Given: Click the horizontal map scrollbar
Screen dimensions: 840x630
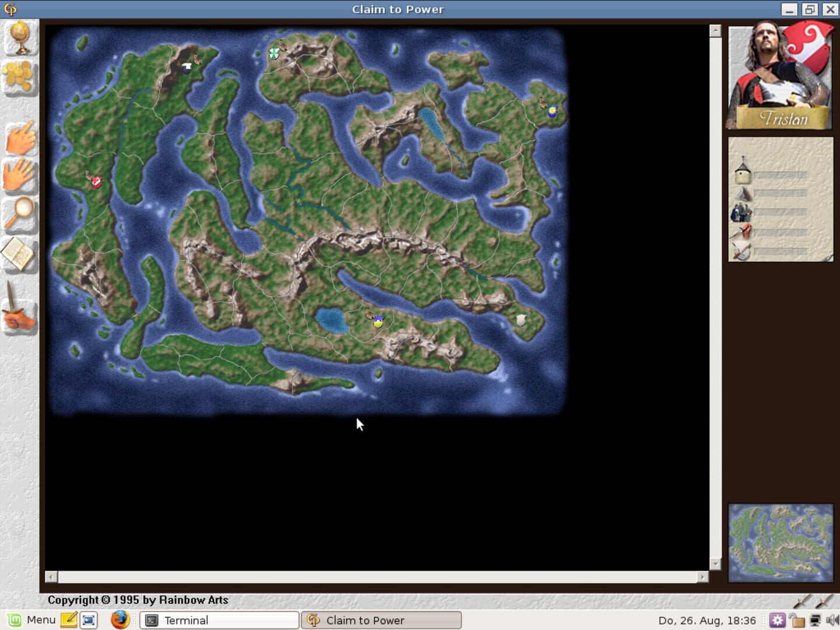Looking at the screenshot, I should click(x=376, y=577).
